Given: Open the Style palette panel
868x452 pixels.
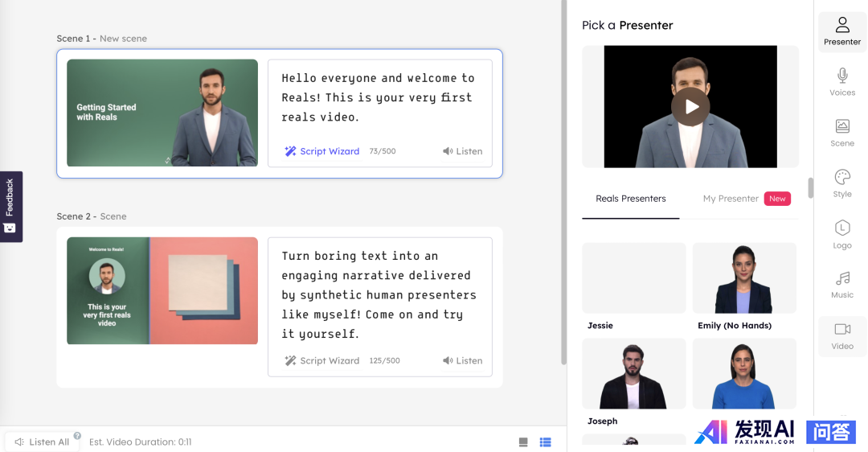Looking at the screenshot, I should (x=842, y=184).
